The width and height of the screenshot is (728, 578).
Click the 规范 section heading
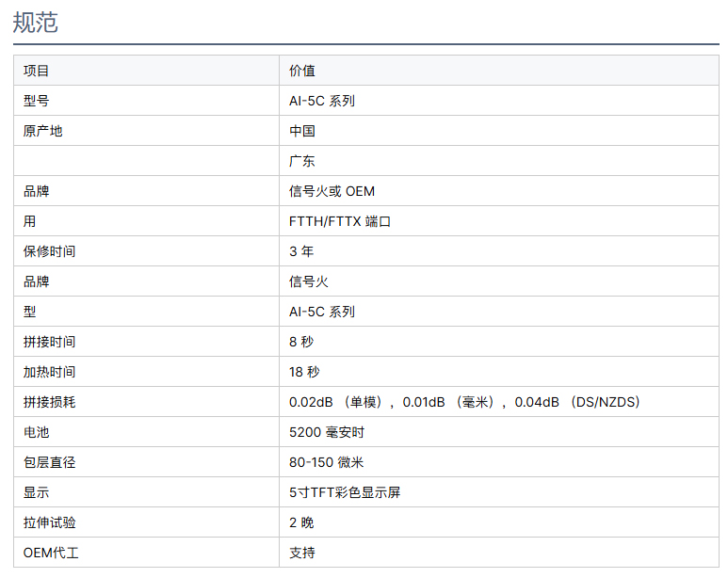point(36,23)
